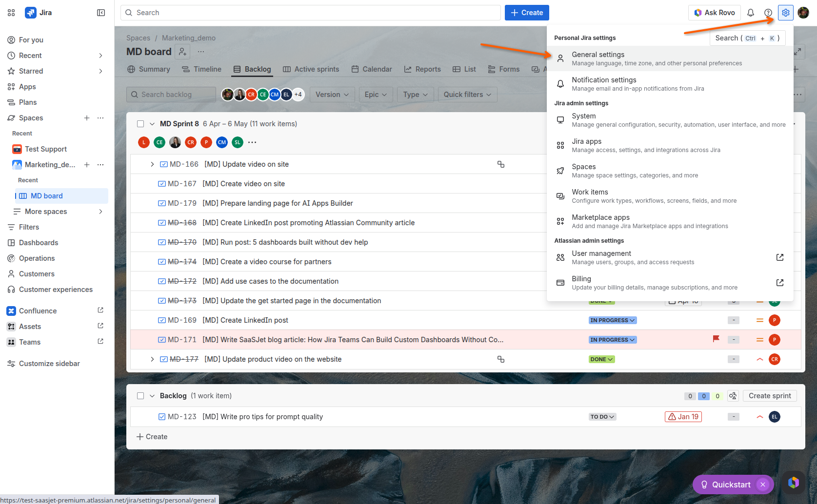
Task: Open the Version filter dropdown
Action: tap(332, 95)
